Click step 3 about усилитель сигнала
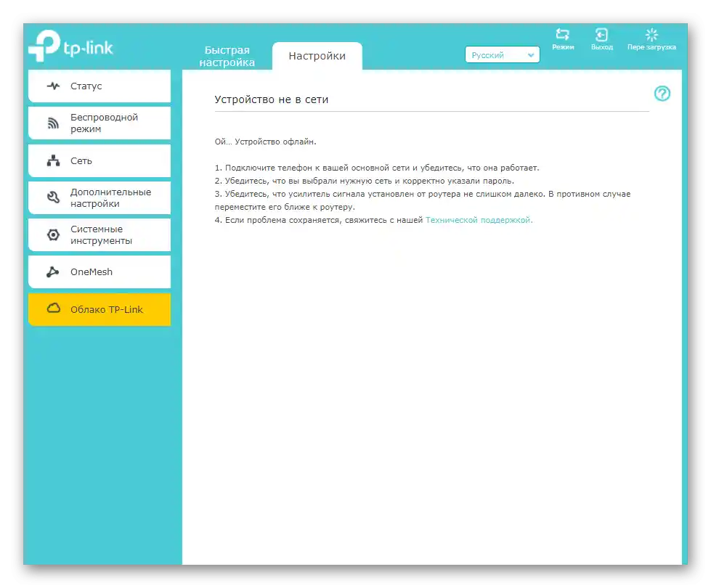 (423, 200)
